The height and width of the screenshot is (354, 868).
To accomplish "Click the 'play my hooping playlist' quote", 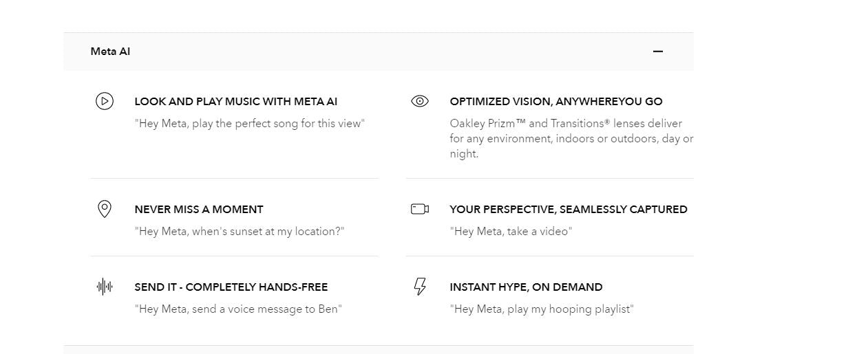I will tap(541, 309).
